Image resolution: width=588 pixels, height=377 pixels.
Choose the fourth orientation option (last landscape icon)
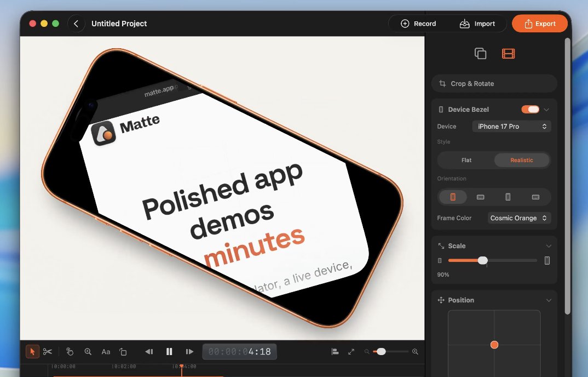[x=535, y=197]
